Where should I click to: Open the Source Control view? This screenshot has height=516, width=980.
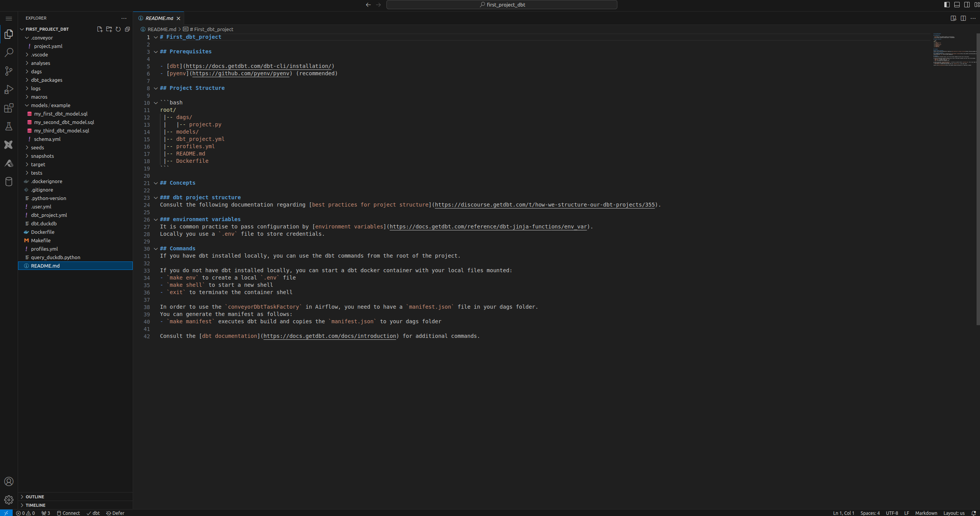pyautogui.click(x=9, y=71)
